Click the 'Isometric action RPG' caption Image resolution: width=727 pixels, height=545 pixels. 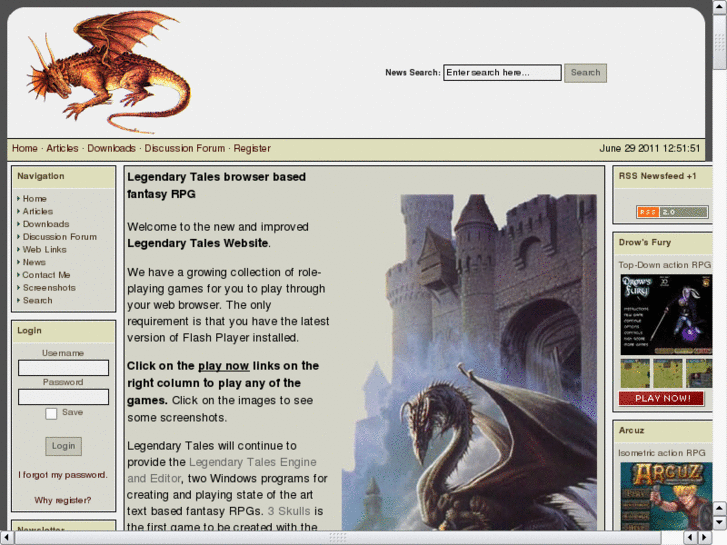[x=662, y=453]
